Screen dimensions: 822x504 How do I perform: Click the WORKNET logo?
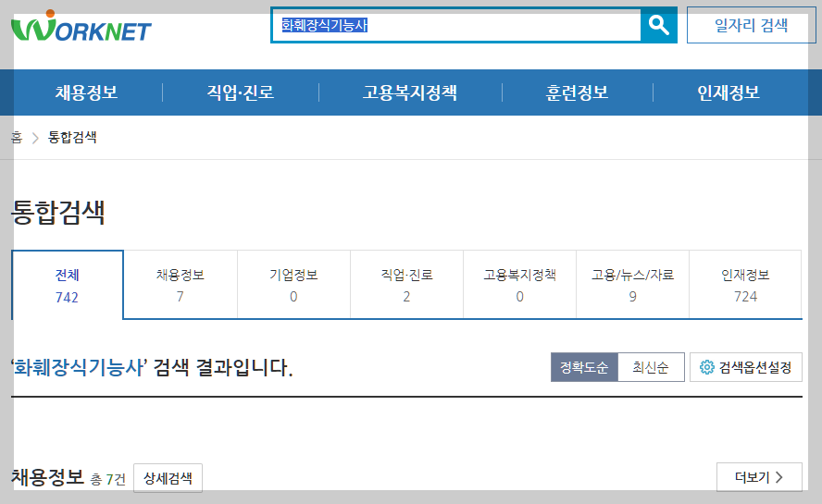coord(81,26)
